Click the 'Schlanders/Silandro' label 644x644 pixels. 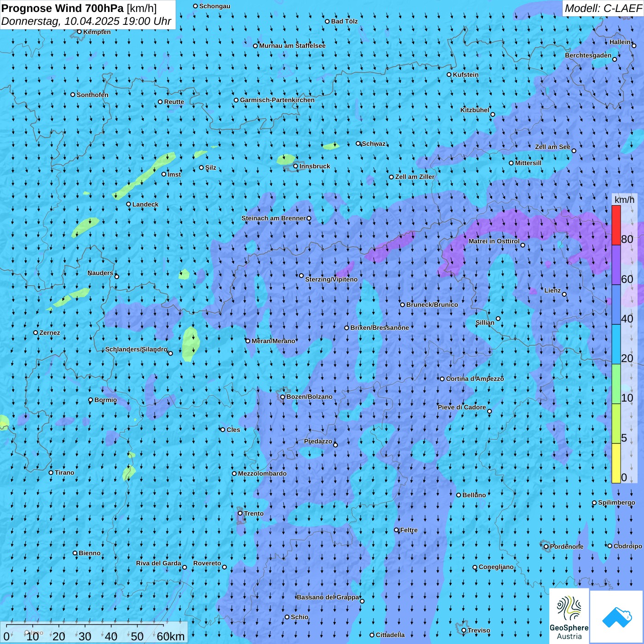[x=137, y=349]
